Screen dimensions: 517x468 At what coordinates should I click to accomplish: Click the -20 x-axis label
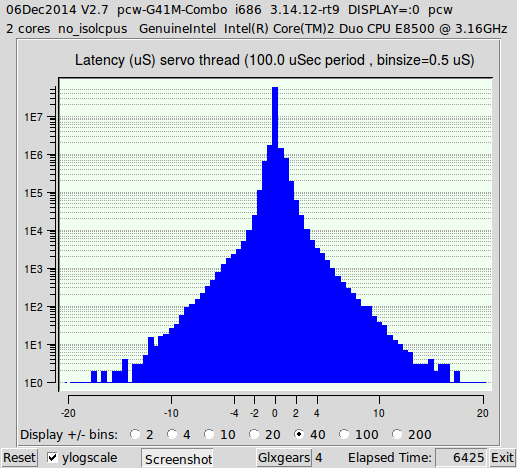coord(68,413)
